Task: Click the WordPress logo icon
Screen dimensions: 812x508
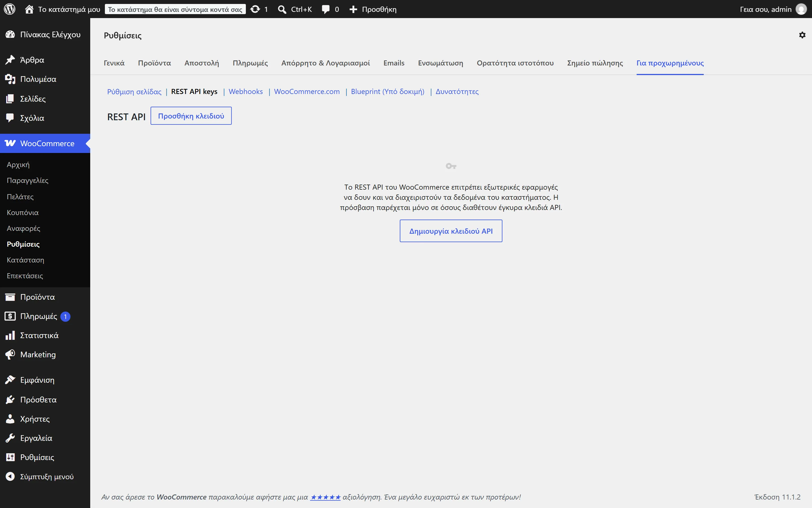Action: coord(10,9)
